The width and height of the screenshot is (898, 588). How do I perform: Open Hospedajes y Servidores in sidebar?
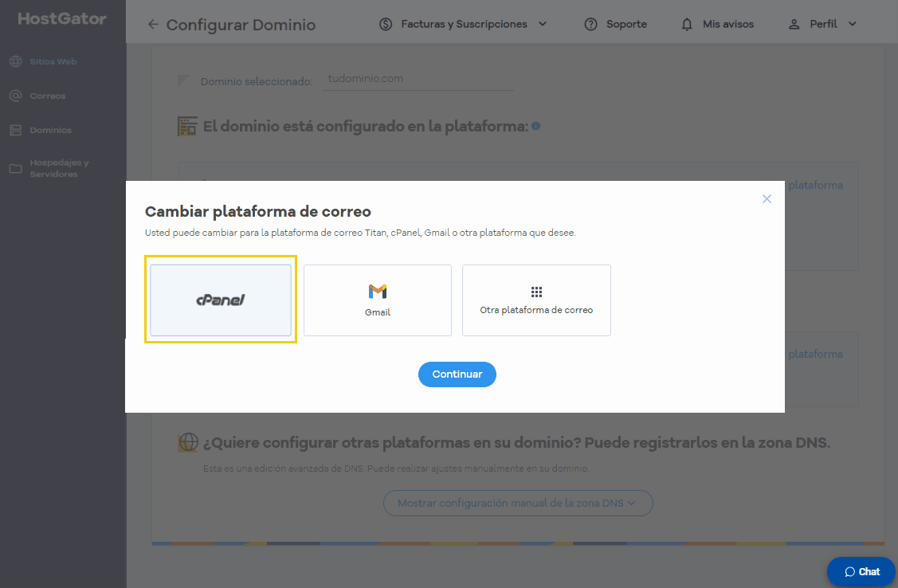[x=60, y=168]
